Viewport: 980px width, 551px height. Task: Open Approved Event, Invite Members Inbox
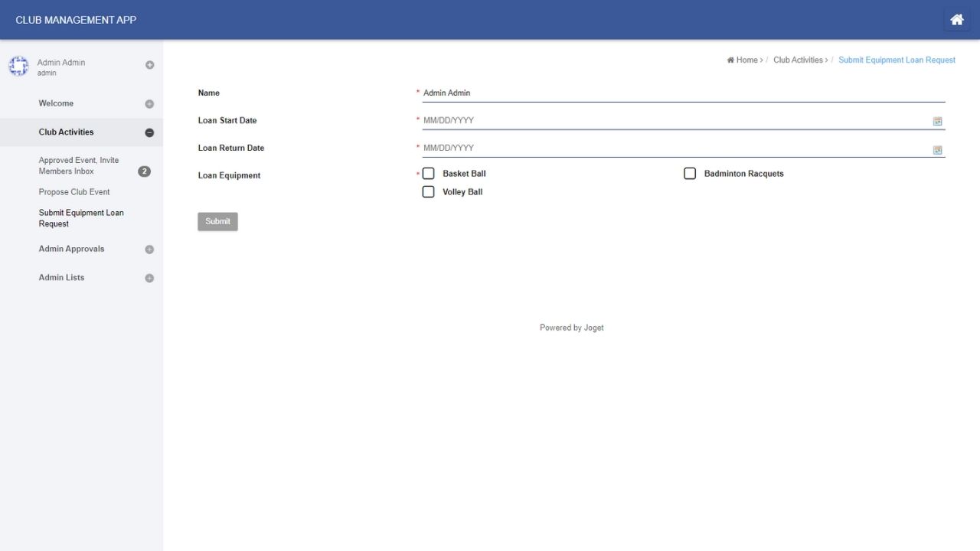pyautogui.click(x=79, y=165)
